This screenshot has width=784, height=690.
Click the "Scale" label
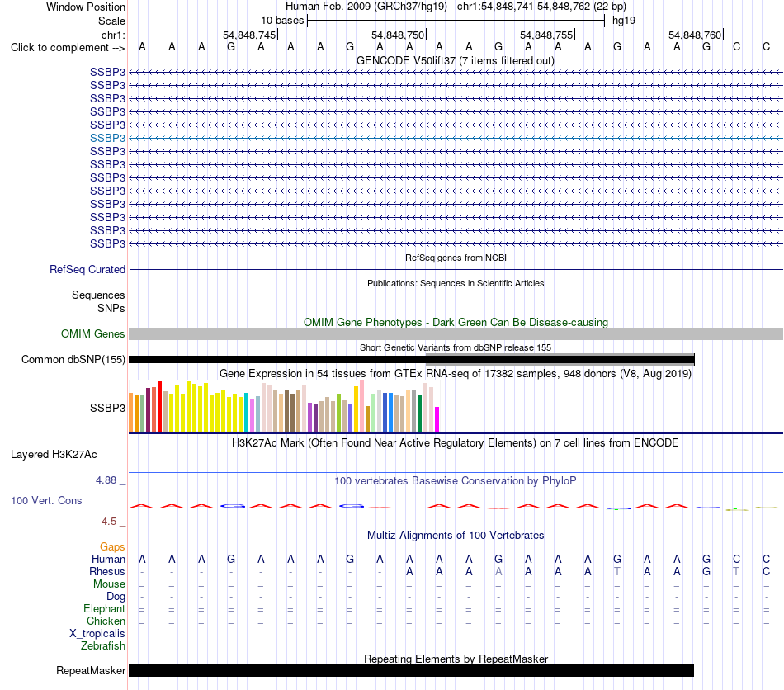[111, 21]
